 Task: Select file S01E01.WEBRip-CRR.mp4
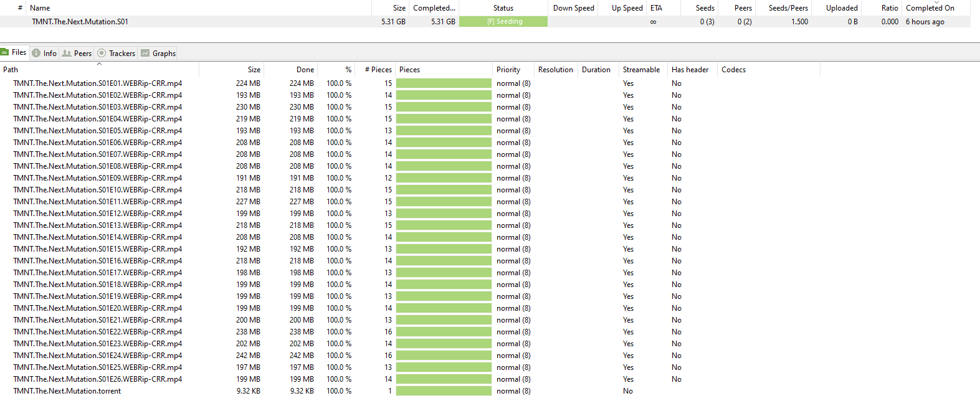(97, 83)
